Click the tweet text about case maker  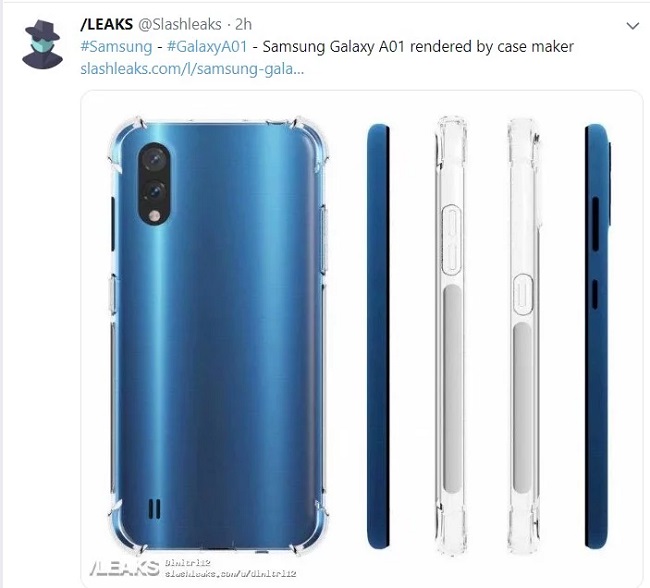click(x=418, y=46)
